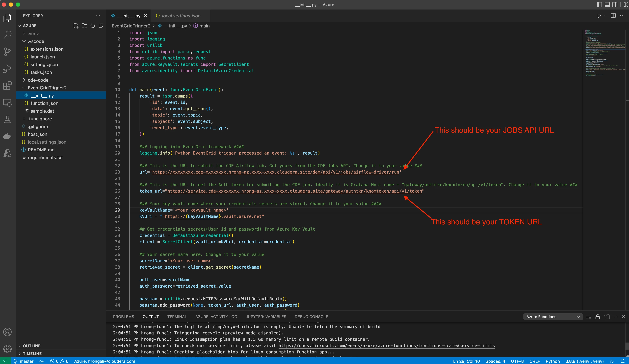Switch to the PROBLEMS panel tab

coord(124,317)
